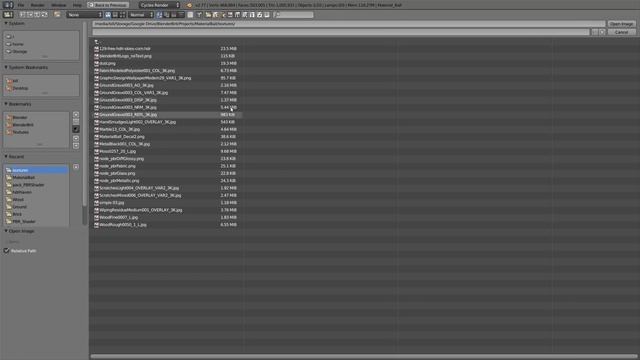Screen dimensions: 640x360
Task: Click Cancel button
Action: click(x=621, y=32)
